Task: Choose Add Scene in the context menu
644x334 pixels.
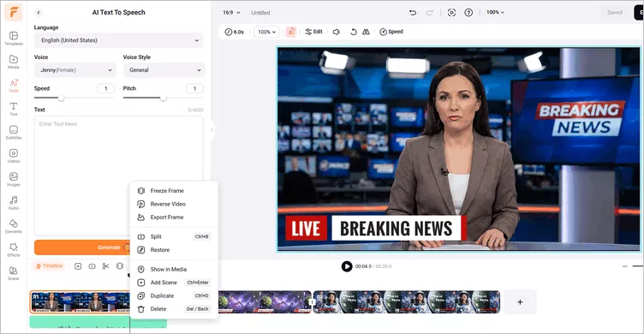Action: coord(174,283)
